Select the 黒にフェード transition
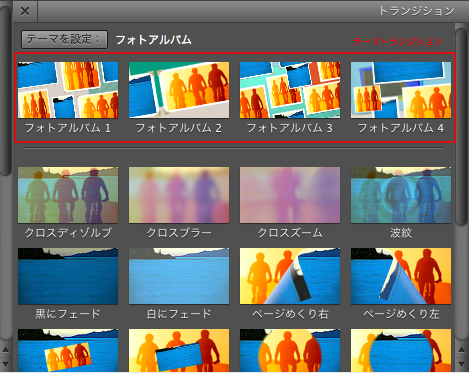The width and height of the screenshot is (469, 373). tap(68, 276)
